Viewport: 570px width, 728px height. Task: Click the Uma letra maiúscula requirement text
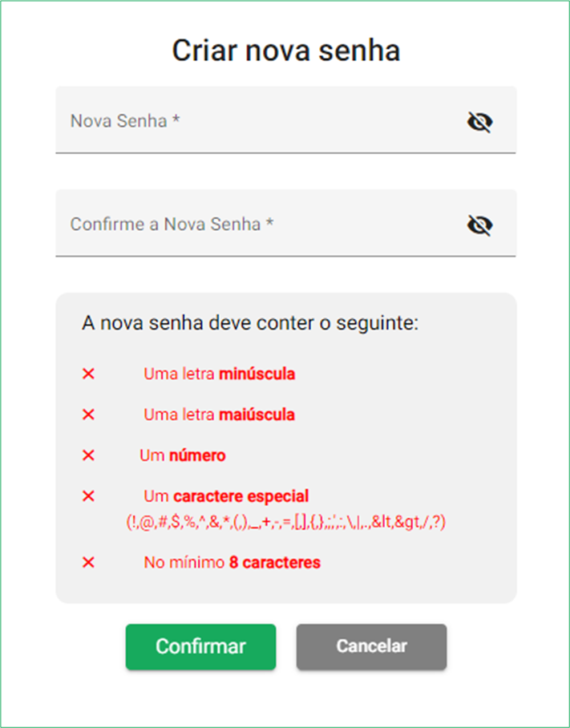point(219,415)
